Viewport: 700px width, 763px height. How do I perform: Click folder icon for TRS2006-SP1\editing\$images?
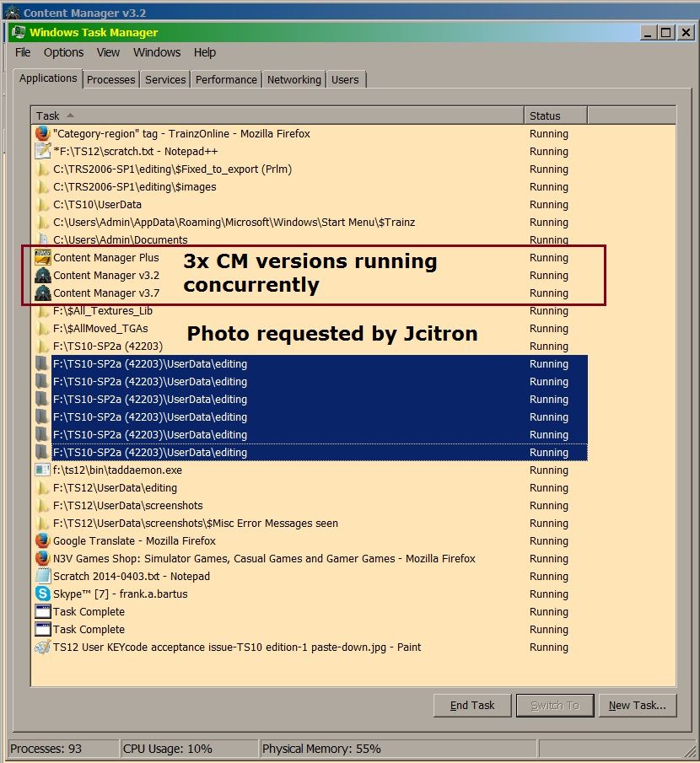tap(43, 186)
